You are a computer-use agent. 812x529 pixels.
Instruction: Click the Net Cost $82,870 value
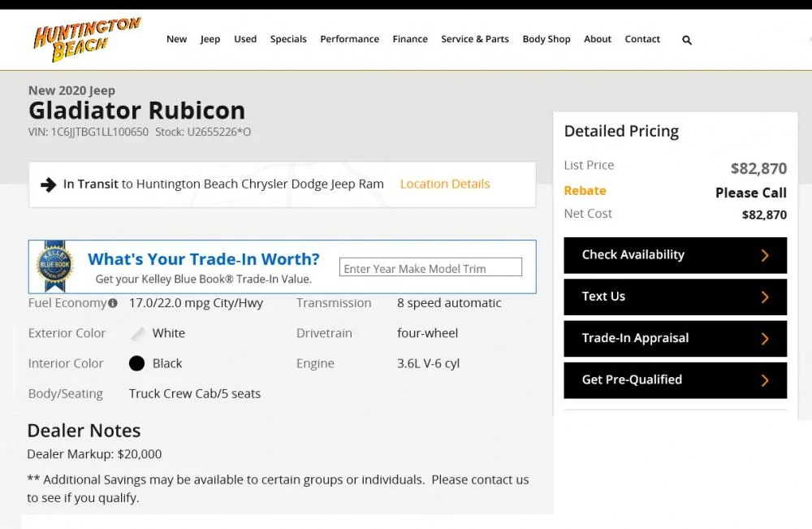[x=764, y=215]
